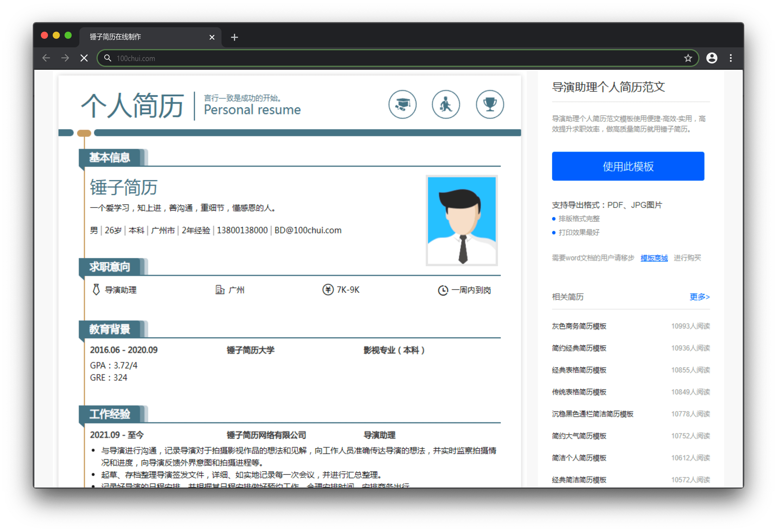Click the browser forward arrow
777x532 pixels.
tap(65, 58)
